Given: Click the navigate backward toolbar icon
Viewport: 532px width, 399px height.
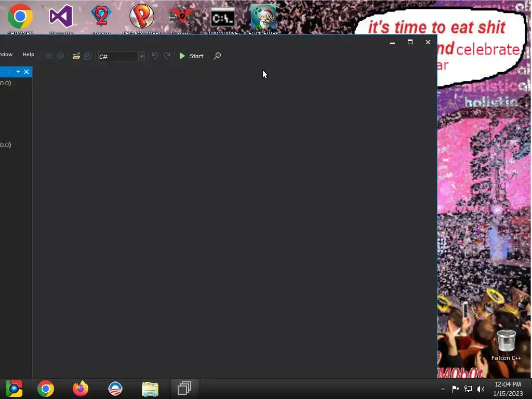Looking at the screenshot, I should click(x=49, y=56).
